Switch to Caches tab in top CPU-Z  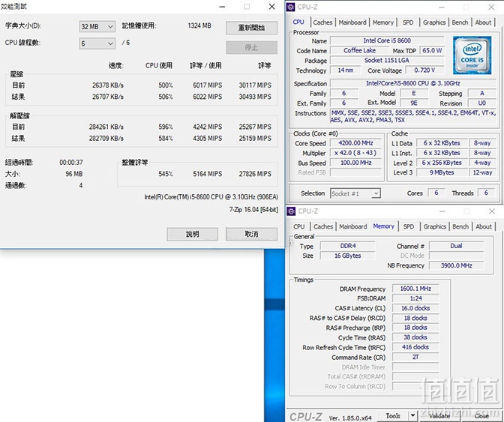322,22
